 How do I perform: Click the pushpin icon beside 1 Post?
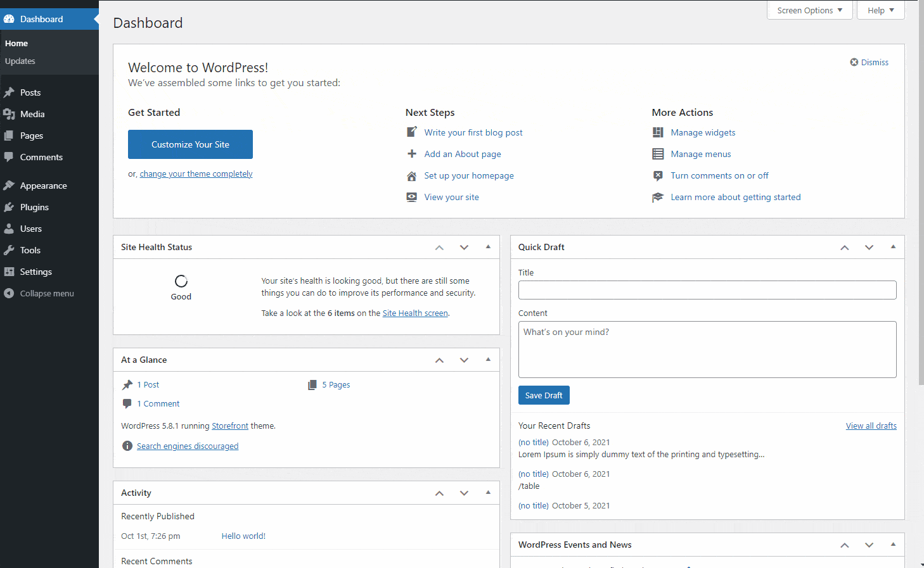[x=127, y=385]
